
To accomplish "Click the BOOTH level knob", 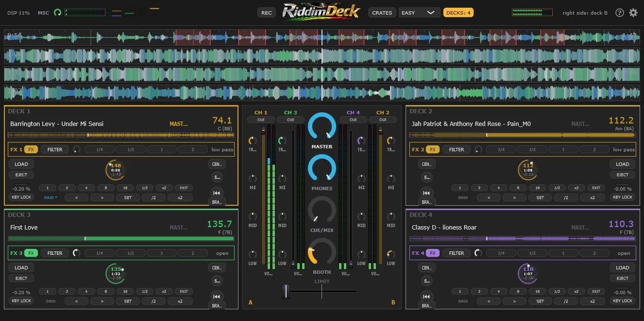I will click(322, 252).
